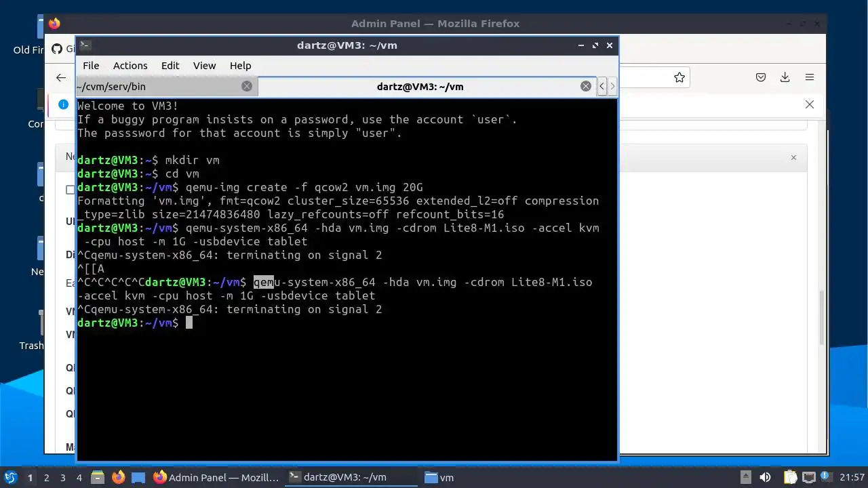
Task: Minimize the terminal window
Action: pyautogui.click(x=581, y=45)
